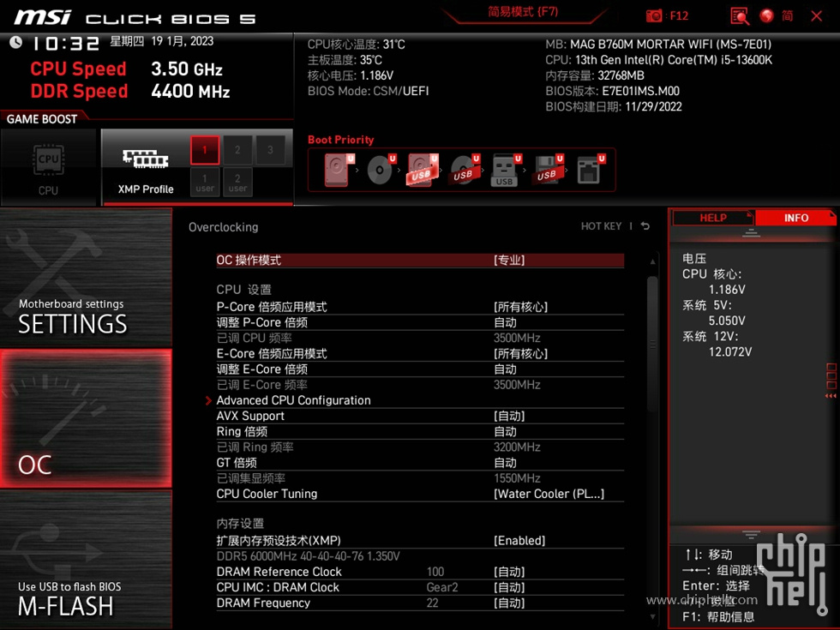Select XMP profile 1 button
The height and width of the screenshot is (630, 840).
click(x=205, y=150)
